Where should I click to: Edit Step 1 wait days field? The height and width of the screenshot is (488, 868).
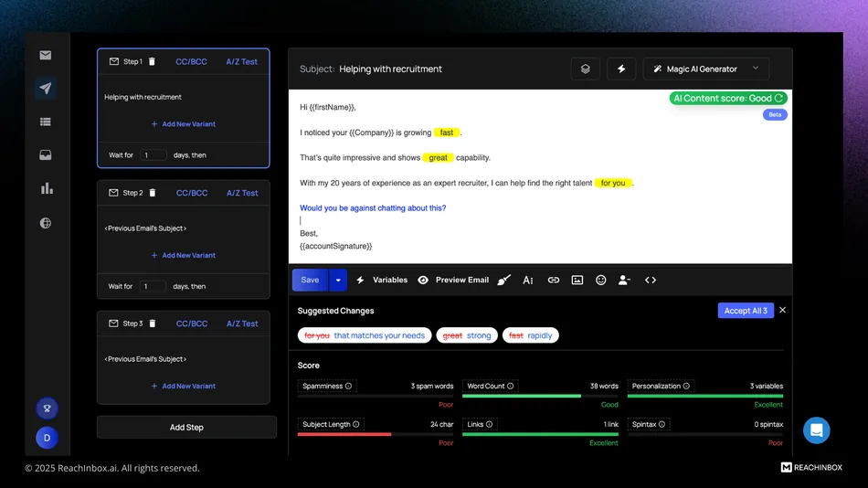pos(153,155)
